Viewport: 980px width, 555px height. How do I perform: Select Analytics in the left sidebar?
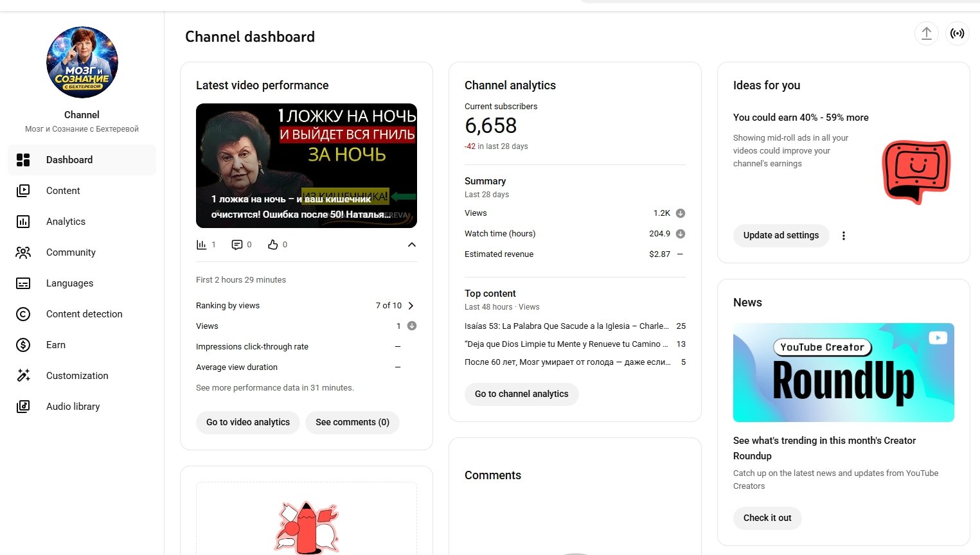click(x=66, y=222)
